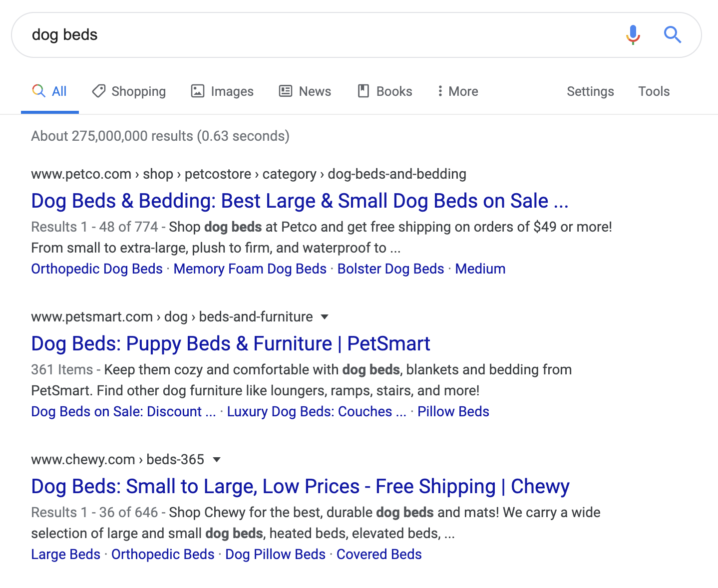Image resolution: width=718 pixels, height=588 pixels.
Task: Click the 'Results 1 - 48 of 774' snippet
Action: pyautogui.click(x=94, y=227)
